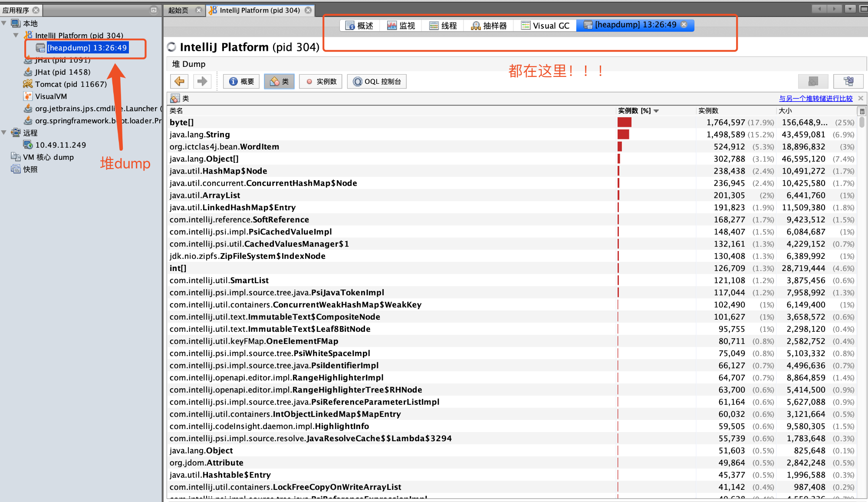
Task: Close the 类 classes panel
Action: (861, 98)
